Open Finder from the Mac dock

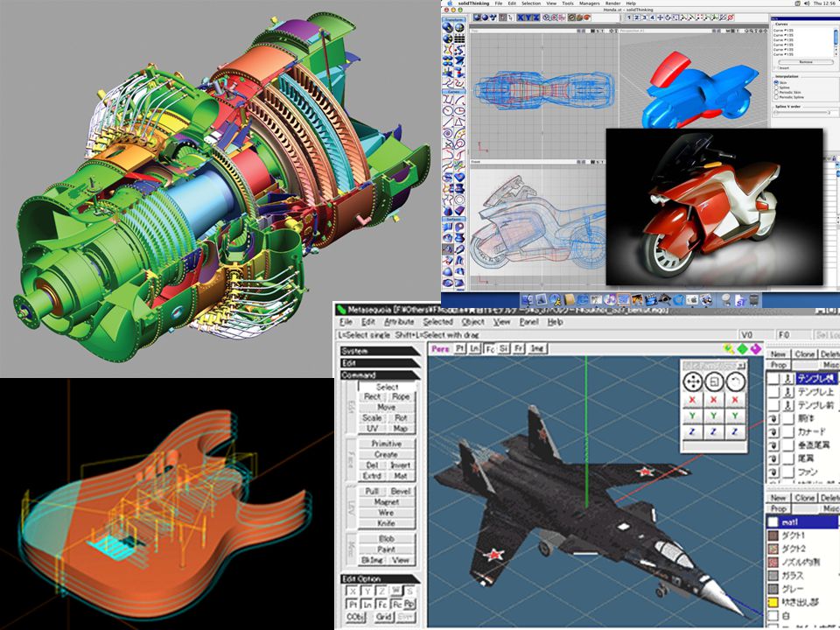coord(527,299)
